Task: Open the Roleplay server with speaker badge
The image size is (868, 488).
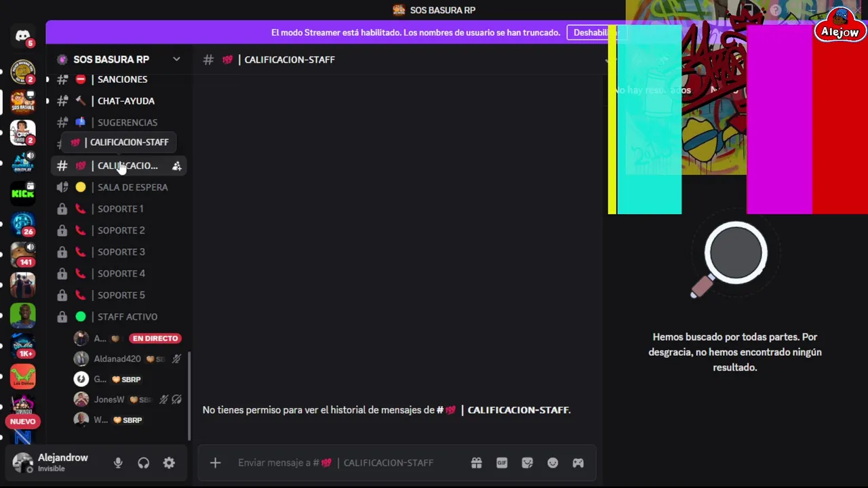Action: pyautogui.click(x=22, y=163)
